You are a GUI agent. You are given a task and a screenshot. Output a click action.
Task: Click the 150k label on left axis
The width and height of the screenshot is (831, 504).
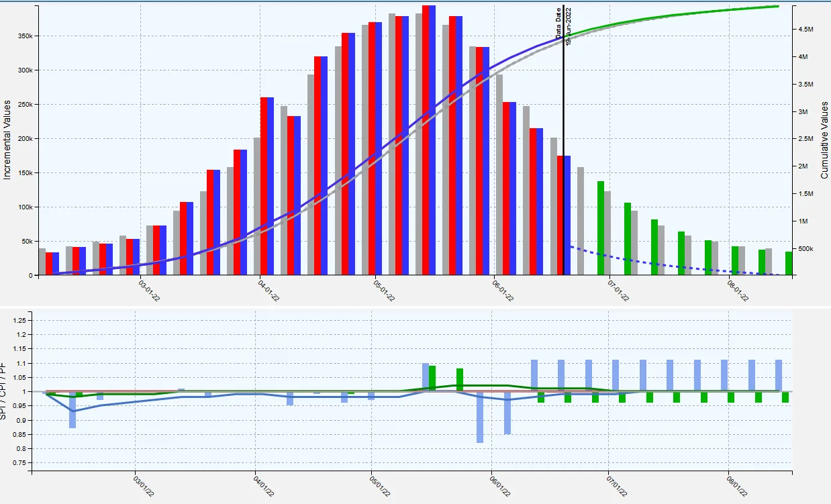coord(24,172)
